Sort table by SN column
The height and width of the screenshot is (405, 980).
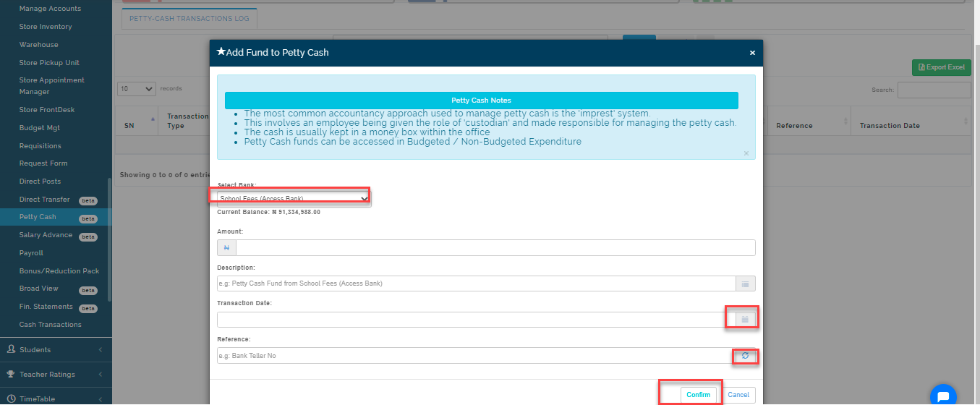coord(137,120)
